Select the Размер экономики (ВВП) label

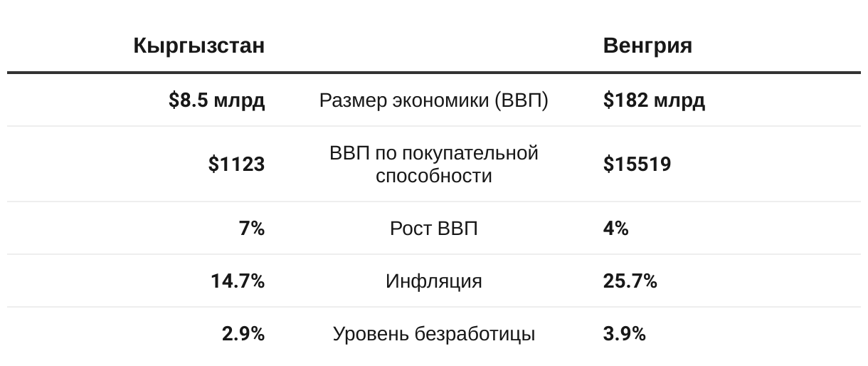click(434, 100)
